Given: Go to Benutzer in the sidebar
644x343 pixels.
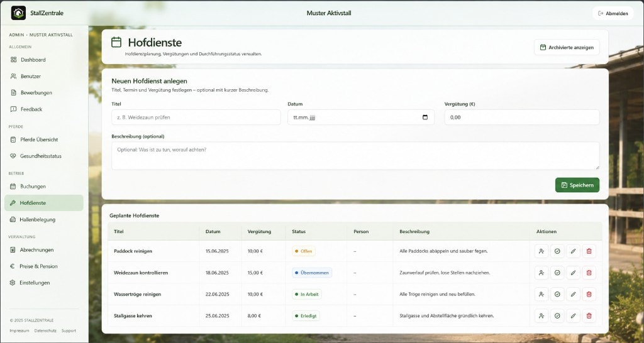Looking at the screenshot, I should pos(44,76).
